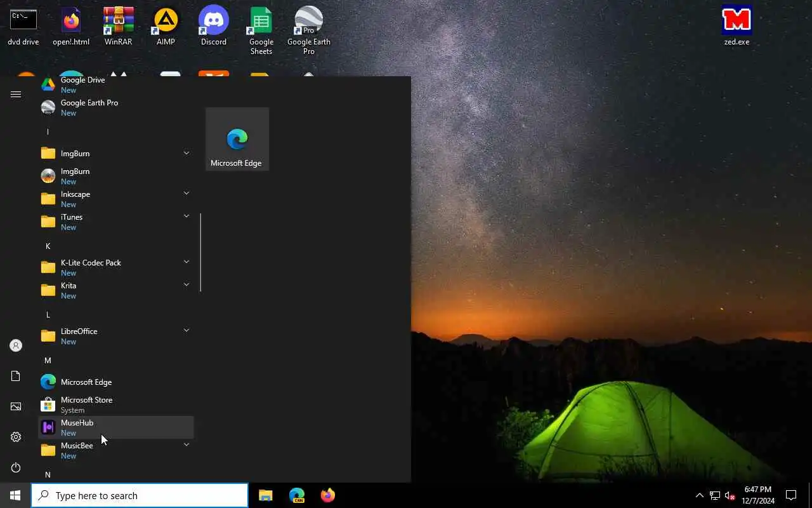Image resolution: width=812 pixels, height=508 pixels.
Task: Expand the K-Lite Codec Pack chevron
Action: tap(187, 262)
